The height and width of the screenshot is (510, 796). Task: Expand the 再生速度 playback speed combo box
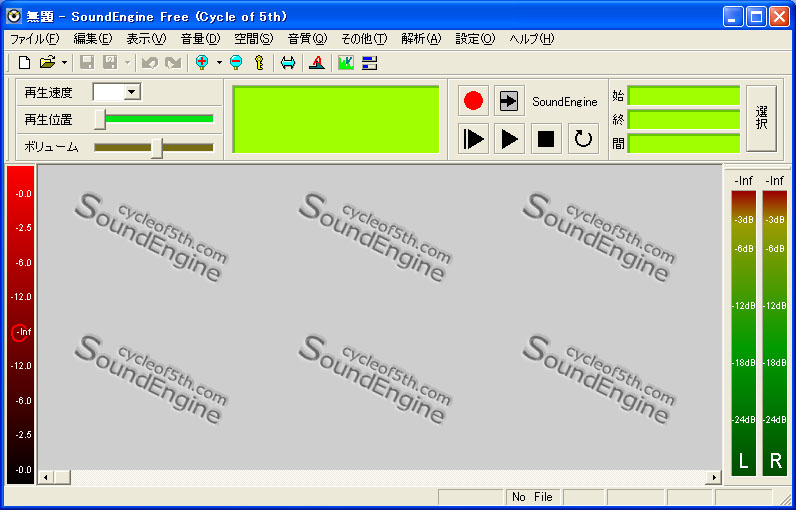[x=132, y=92]
